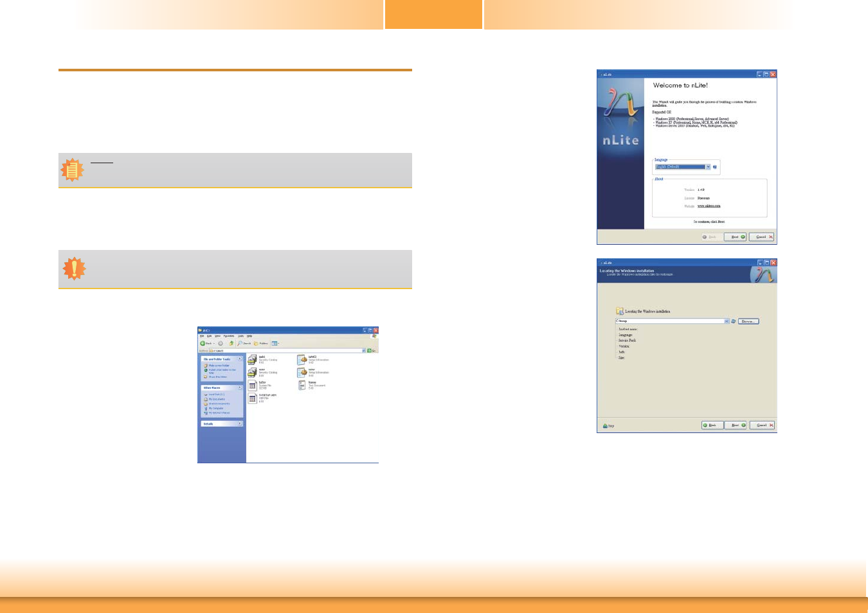The image size is (868, 613).
Task: Click the nLite logo in Locating window header
Action: click(x=763, y=274)
